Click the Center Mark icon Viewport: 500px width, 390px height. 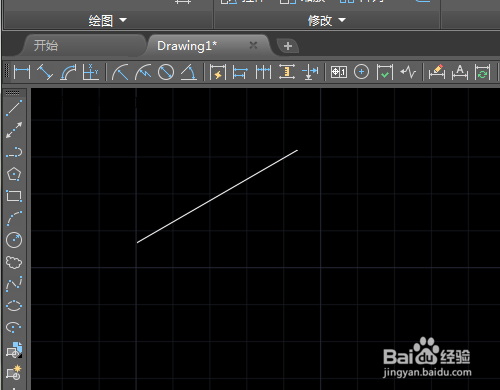click(x=361, y=72)
